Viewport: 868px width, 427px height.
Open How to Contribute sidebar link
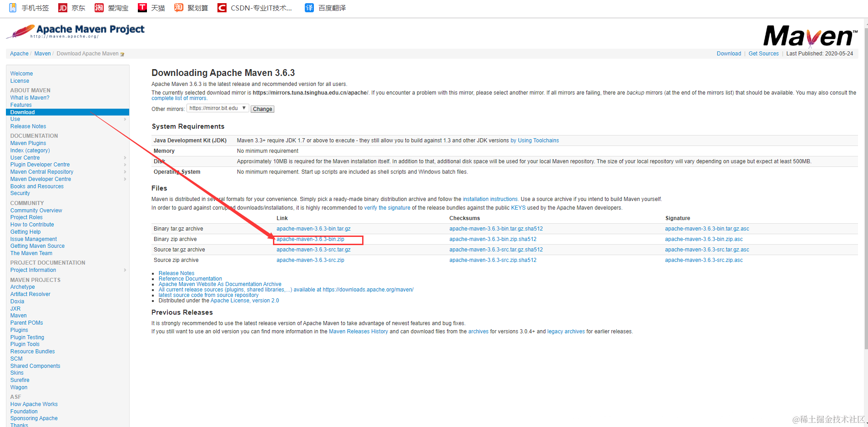pyautogui.click(x=32, y=225)
